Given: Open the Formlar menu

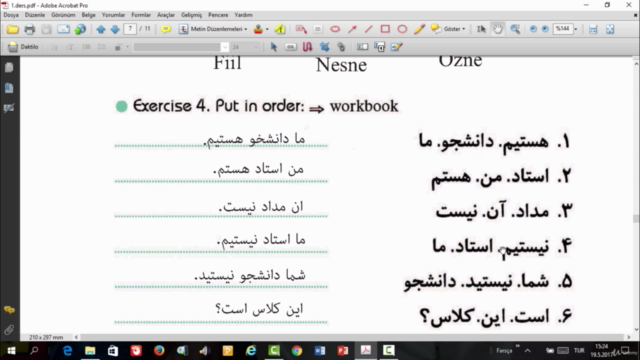Looking at the screenshot, I should (x=141, y=15).
